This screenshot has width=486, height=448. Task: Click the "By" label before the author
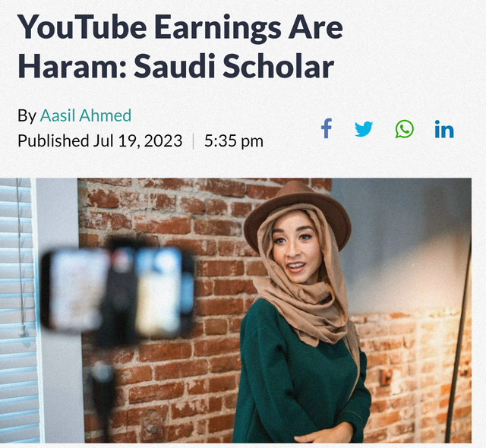pyautogui.click(x=27, y=116)
